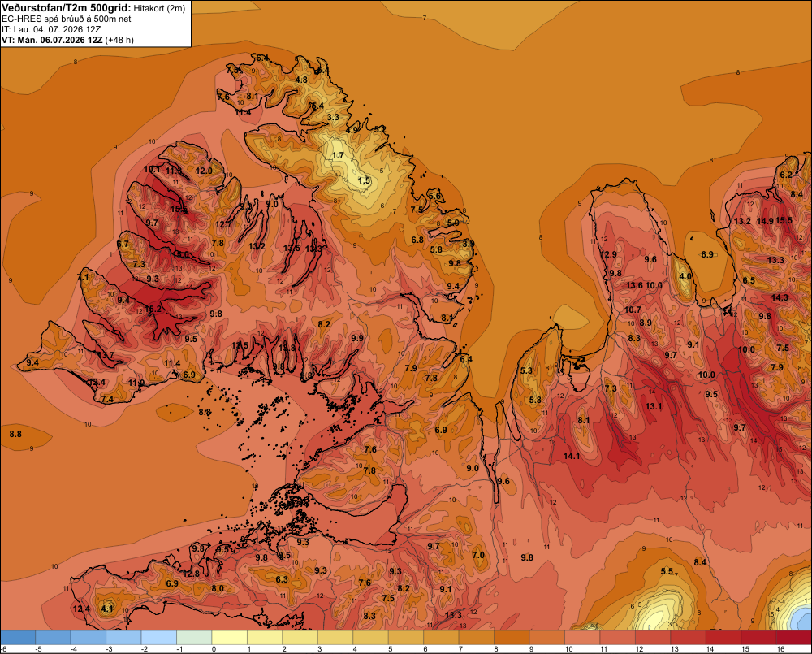Click the Veðurstofan/T2m 500grid title text
The height and width of the screenshot is (654, 812).
[x=67, y=8]
